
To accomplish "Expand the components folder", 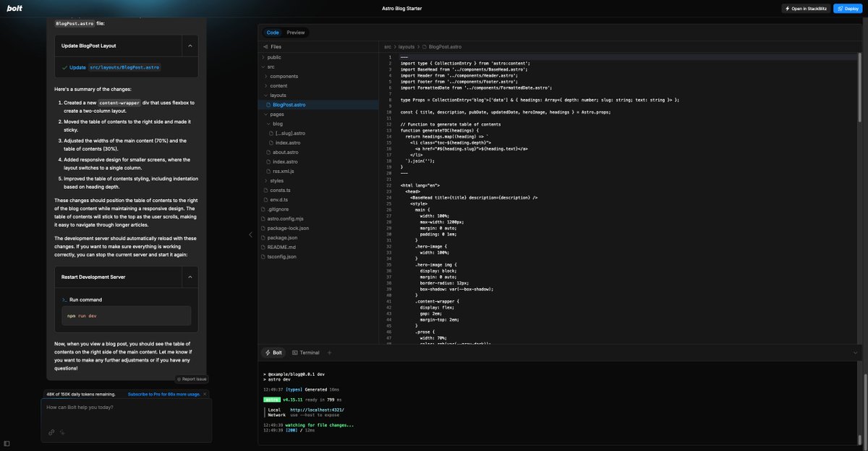I will [x=319, y=76].
